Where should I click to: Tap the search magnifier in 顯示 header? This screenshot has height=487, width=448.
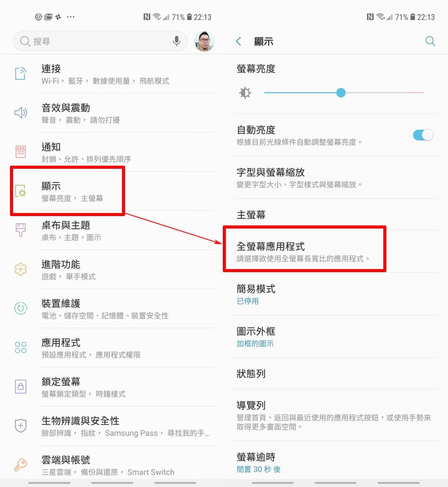coord(430,41)
